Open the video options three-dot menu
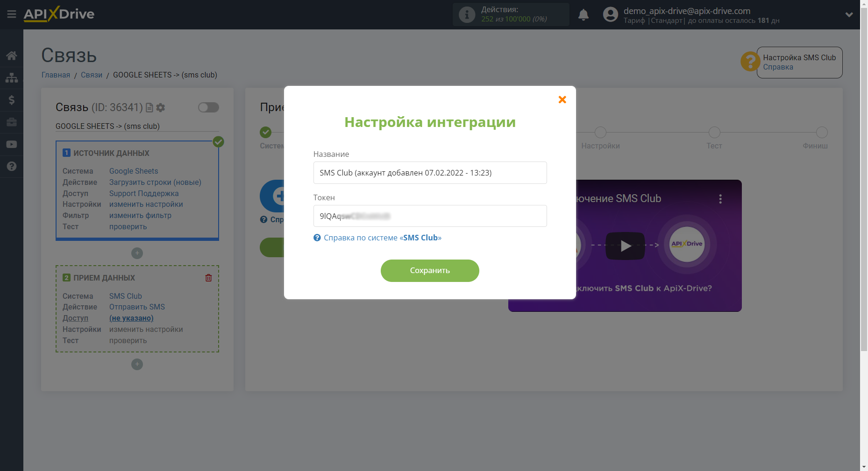This screenshot has height=471, width=868. tap(720, 199)
